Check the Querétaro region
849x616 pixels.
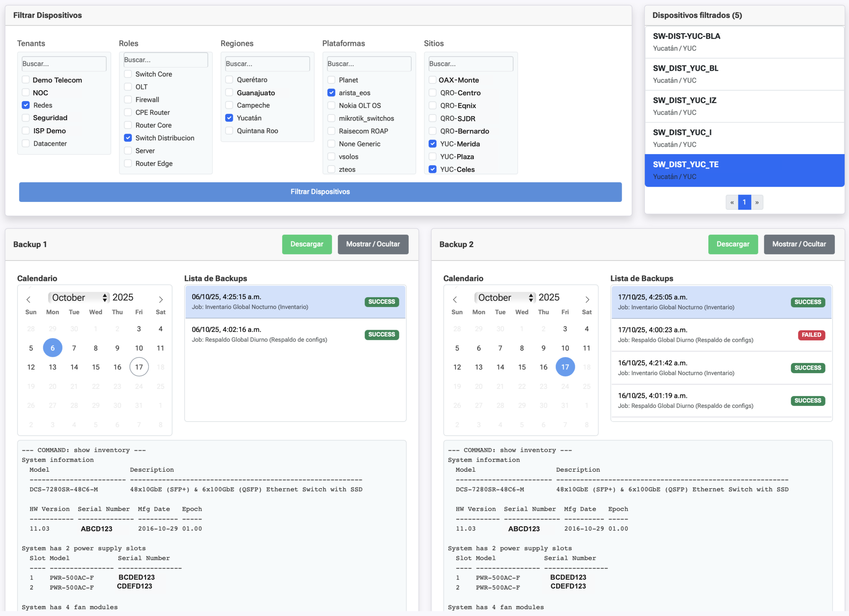[x=229, y=80]
